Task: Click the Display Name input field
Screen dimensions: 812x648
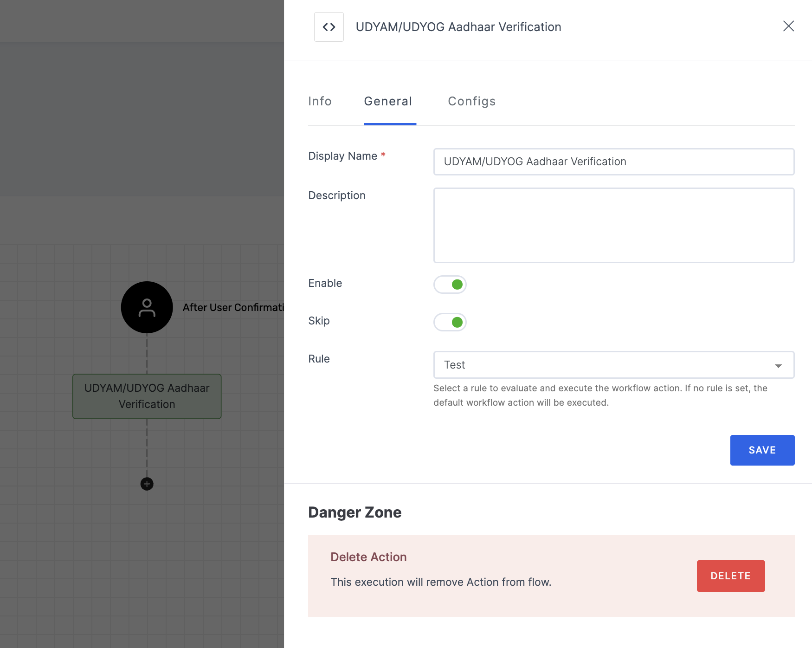Action: 614,162
